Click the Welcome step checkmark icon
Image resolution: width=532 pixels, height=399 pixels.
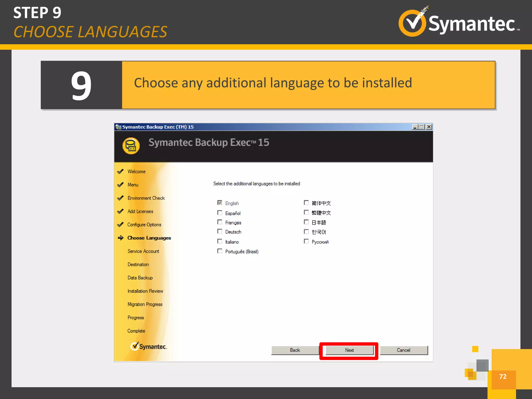[x=120, y=171]
